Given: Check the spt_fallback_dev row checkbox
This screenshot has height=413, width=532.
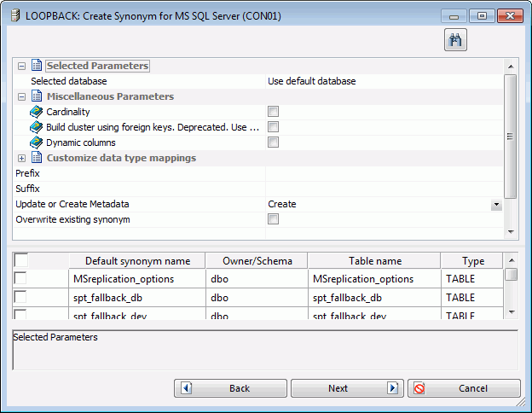Looking at the screenshot, I should point(20,314).
